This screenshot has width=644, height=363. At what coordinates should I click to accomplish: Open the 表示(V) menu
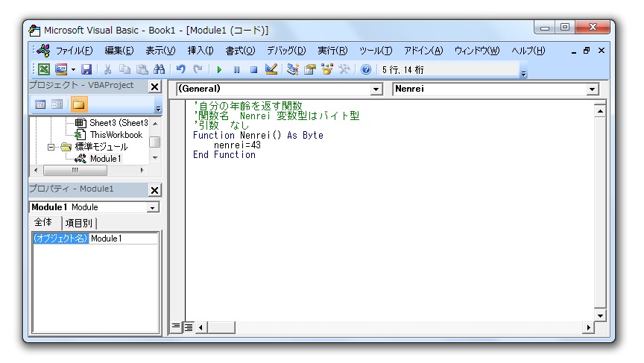160,51
